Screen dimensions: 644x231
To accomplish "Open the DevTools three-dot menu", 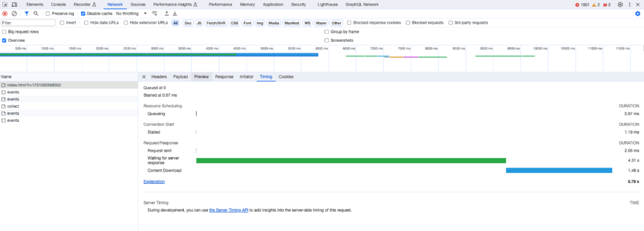I will tap(630, 5).
